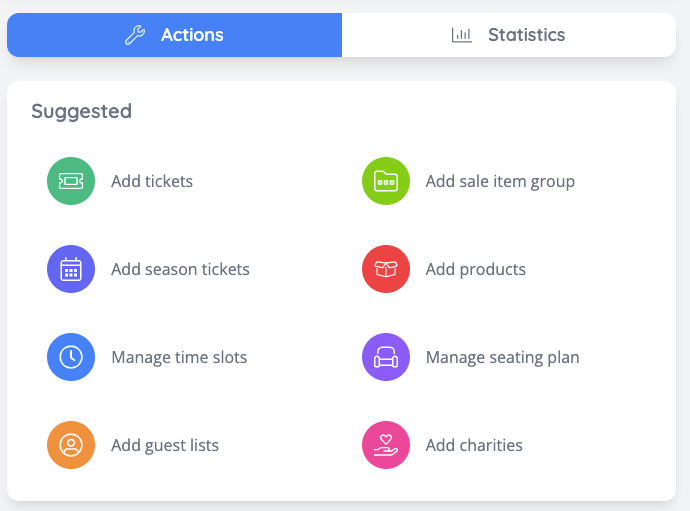Select the Actions tab
This screenshot has height=511, width=690.
(x=175, y=36)
